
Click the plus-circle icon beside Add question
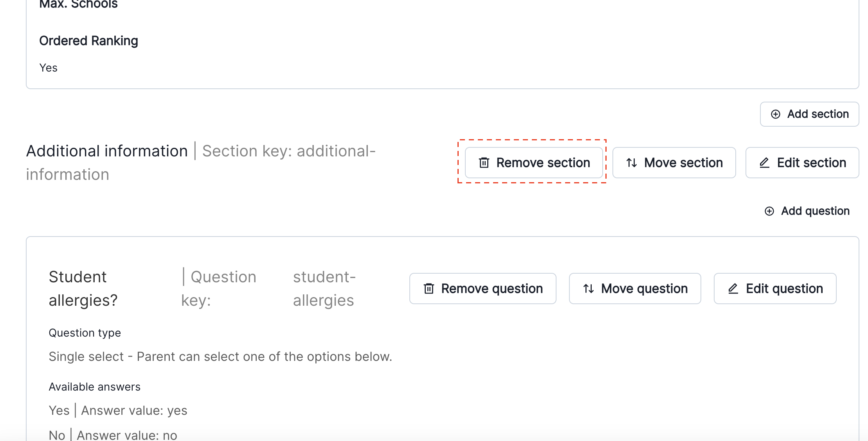pyautogui.click(x=769, y=211)
